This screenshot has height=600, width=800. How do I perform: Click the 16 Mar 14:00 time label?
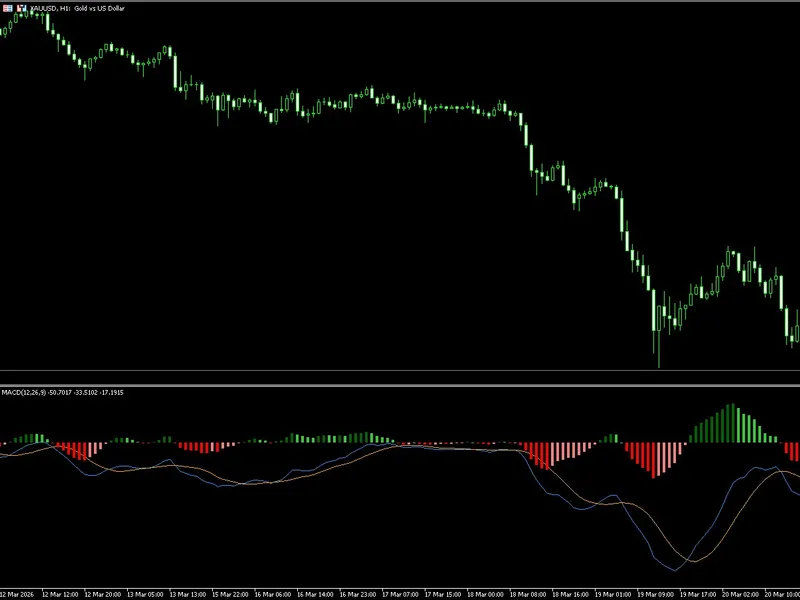point(315,595)
